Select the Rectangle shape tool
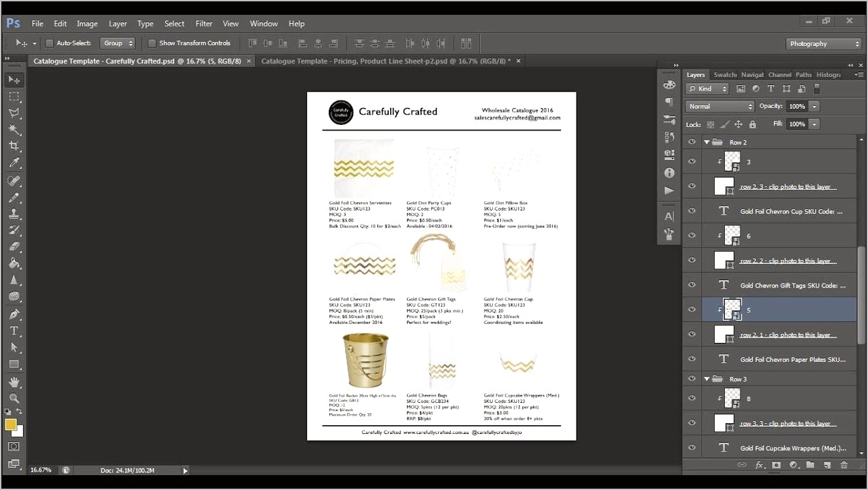Screen dimensions: 868x490 14,364
